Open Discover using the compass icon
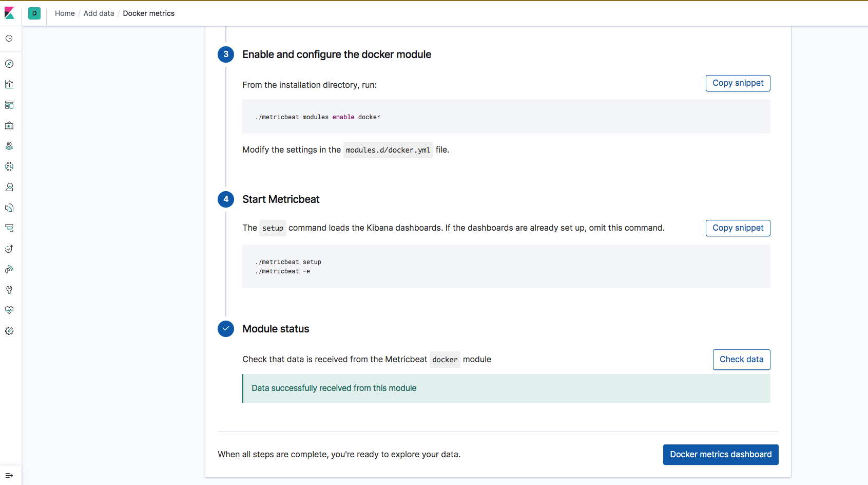Viewport: 868px width, 485px height. tap(9, 64)
